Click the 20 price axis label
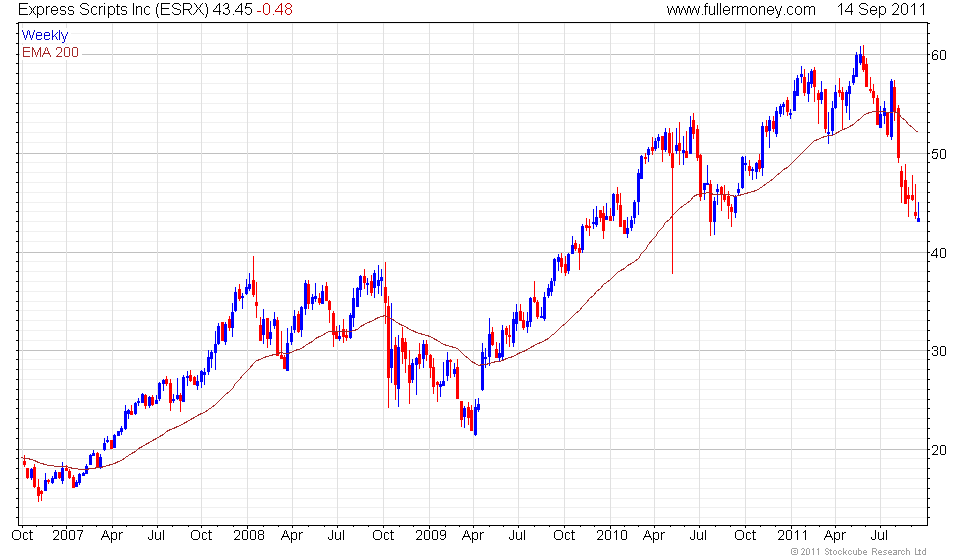980x560 pixels. point(939,450)
